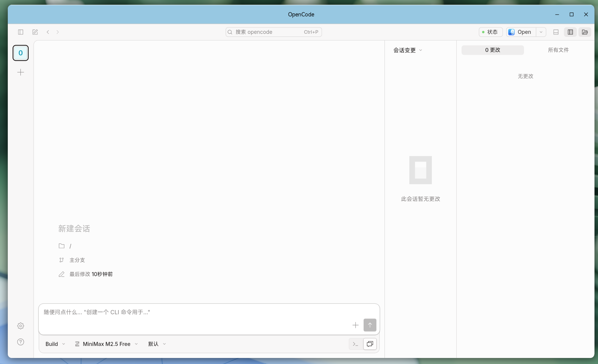Open the MiniMax M2.5 Free model dropdown
598x364 pixels.
[x=106, y=344]
